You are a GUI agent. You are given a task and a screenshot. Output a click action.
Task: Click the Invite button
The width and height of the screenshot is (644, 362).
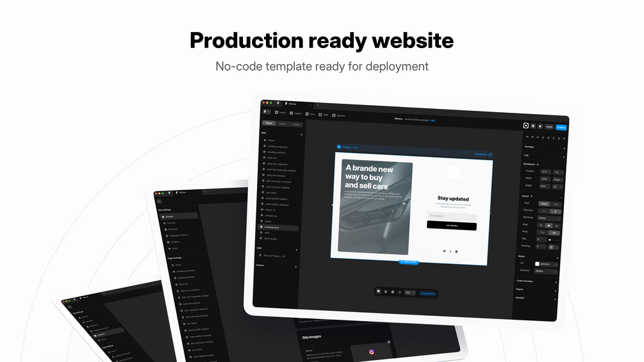coord(549,127)
